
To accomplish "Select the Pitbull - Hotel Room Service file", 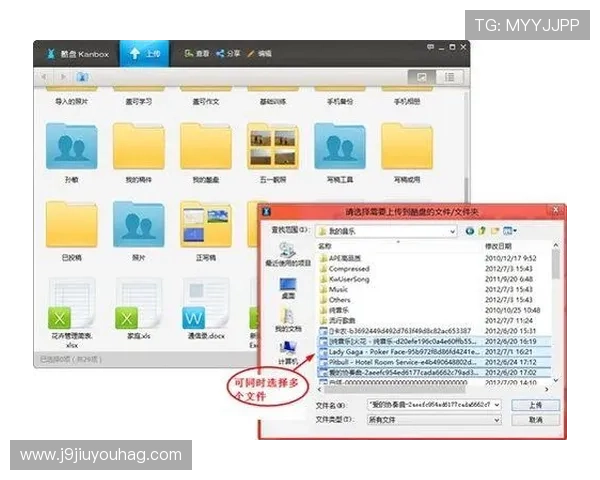I will click(x=398, y=362).
